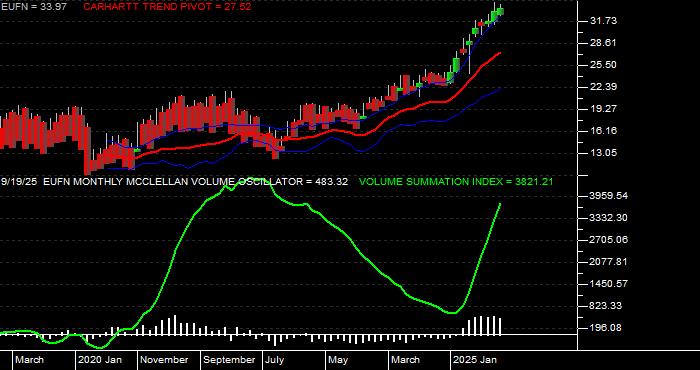
Task: Click the 2025 Jan time axis label
Action: (475, 360)
